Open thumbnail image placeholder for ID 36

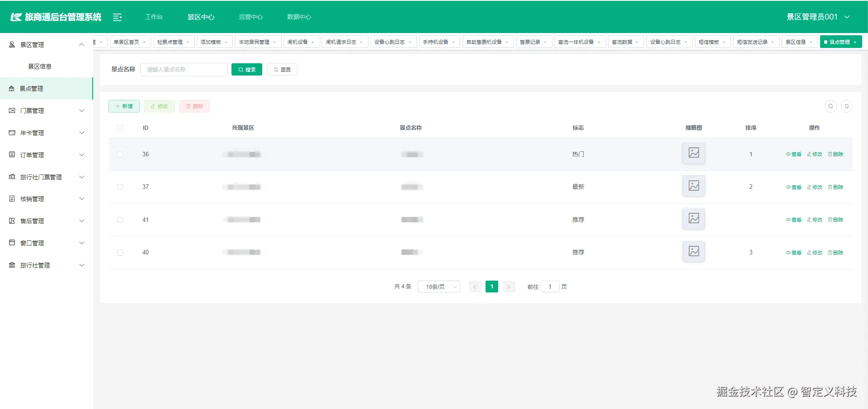pyautogui.click(x=693, y=153)
